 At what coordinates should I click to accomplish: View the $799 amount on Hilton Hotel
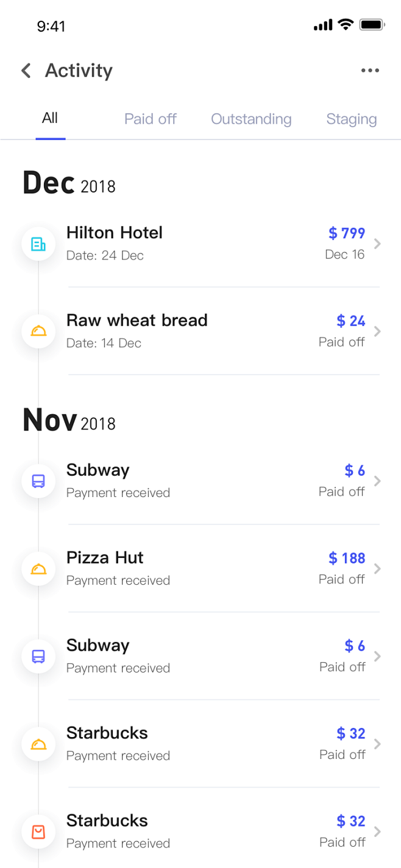[x=347, y=233]
